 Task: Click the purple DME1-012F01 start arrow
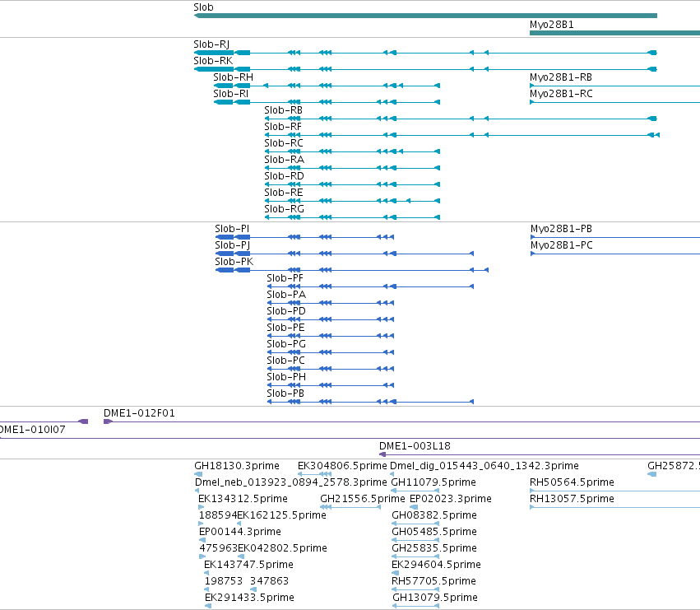tap(108, 421)
